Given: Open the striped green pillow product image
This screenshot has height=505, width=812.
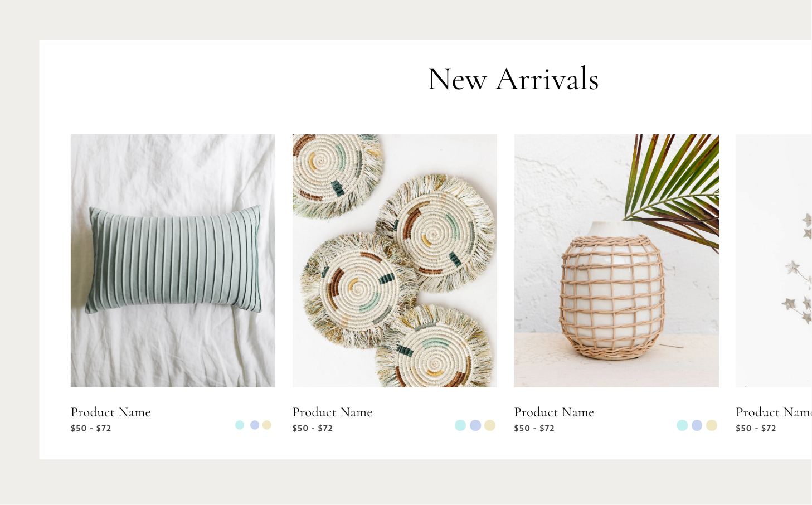Looking at the screenshot, I should [x=173, y=260].
